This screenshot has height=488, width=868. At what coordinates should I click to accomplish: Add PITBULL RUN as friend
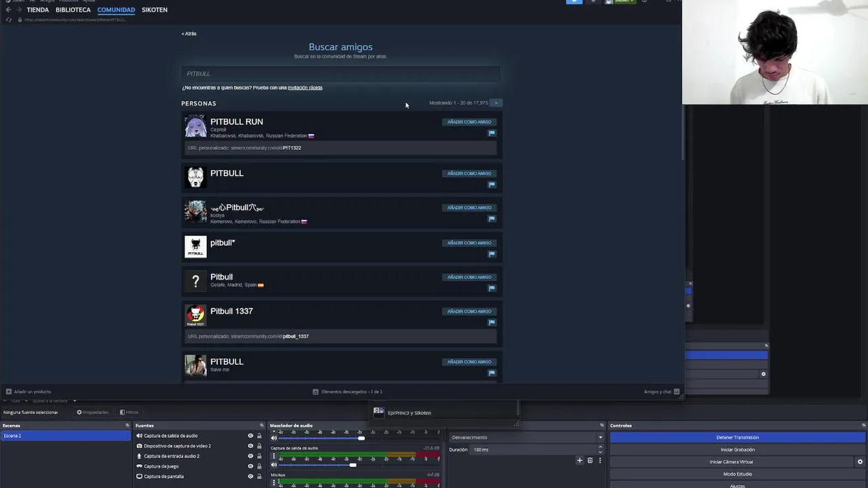coord(469,122)
